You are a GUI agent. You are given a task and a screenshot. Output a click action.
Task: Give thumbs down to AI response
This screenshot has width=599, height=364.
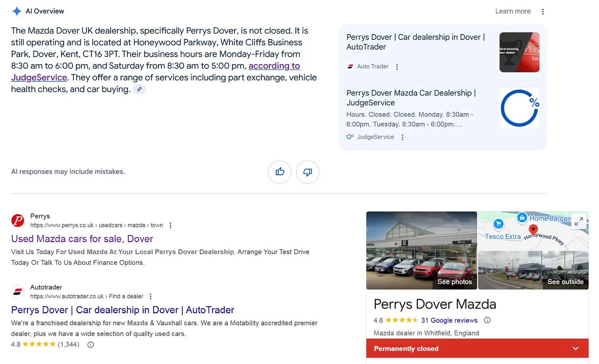308,172
